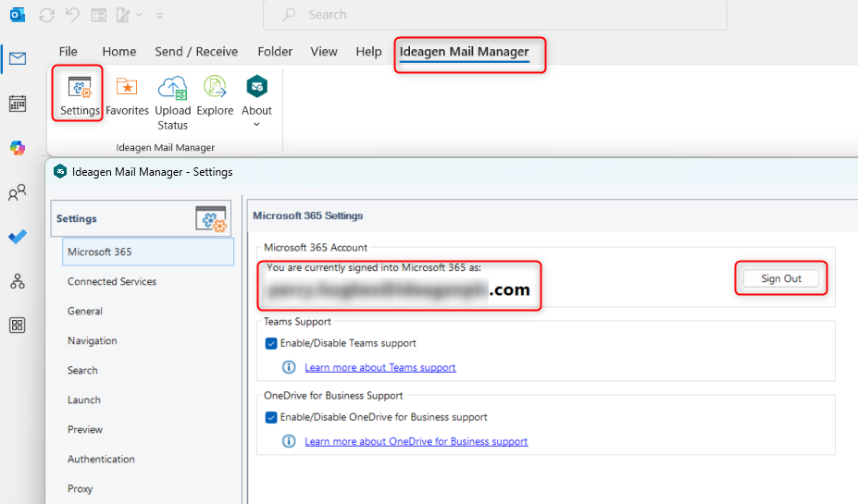Select the Ideagen Mail Manager tab

coord(464,52)
